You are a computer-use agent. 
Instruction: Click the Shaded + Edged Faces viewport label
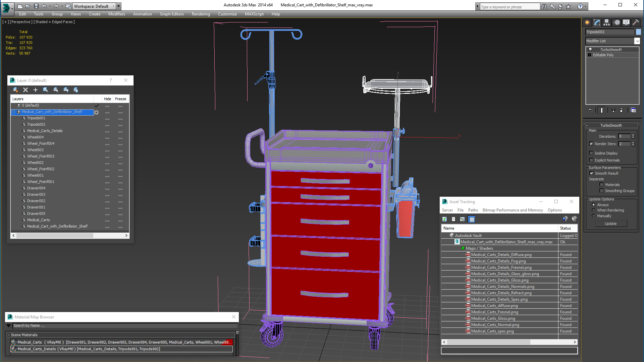click(54, 22)
